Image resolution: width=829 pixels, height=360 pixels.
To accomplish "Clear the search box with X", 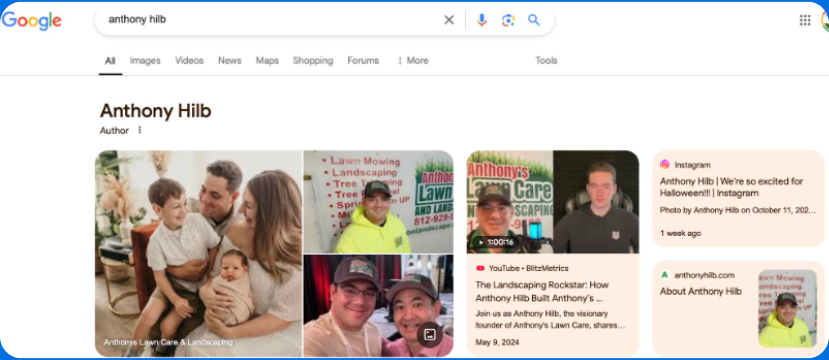I will click(449, 20).
